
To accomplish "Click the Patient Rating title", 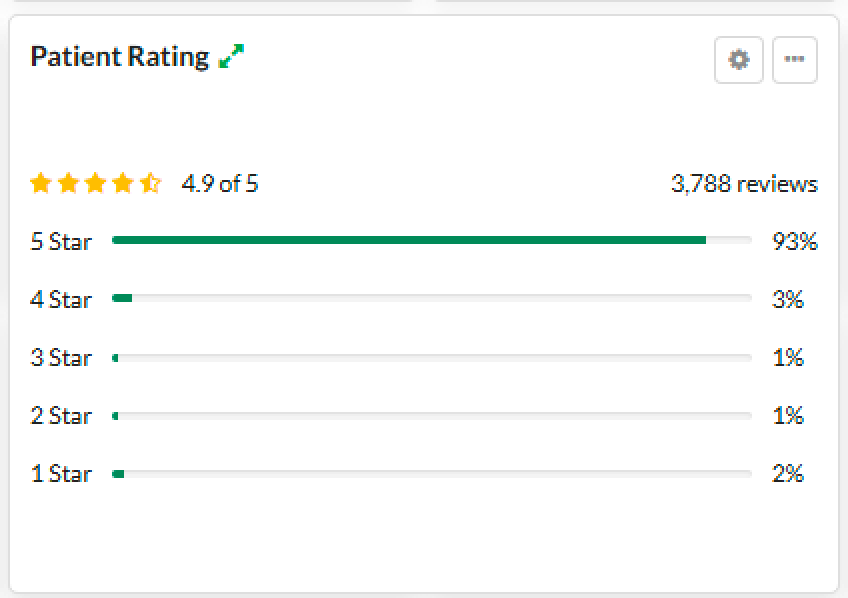I will click(x=119, y=57).
